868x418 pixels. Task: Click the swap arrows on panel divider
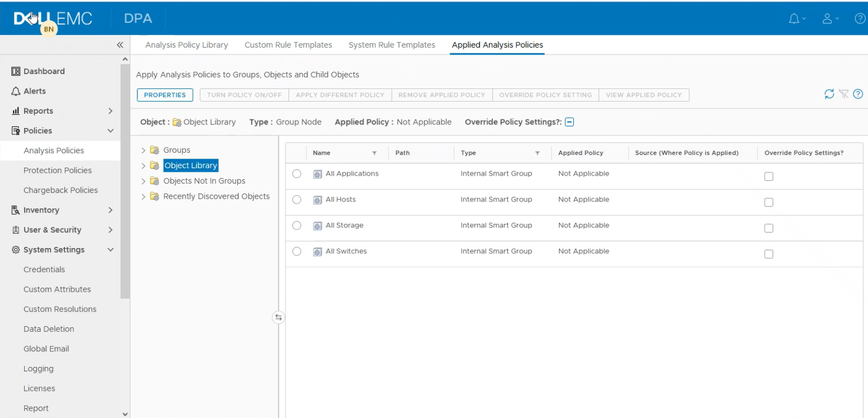coord(278,316)
